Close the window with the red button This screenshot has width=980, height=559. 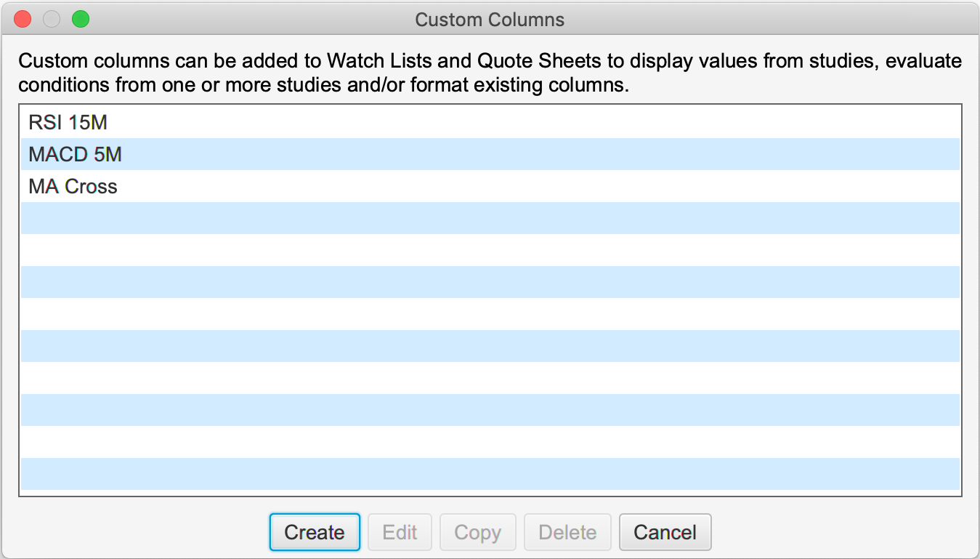[x=23, y=20]
